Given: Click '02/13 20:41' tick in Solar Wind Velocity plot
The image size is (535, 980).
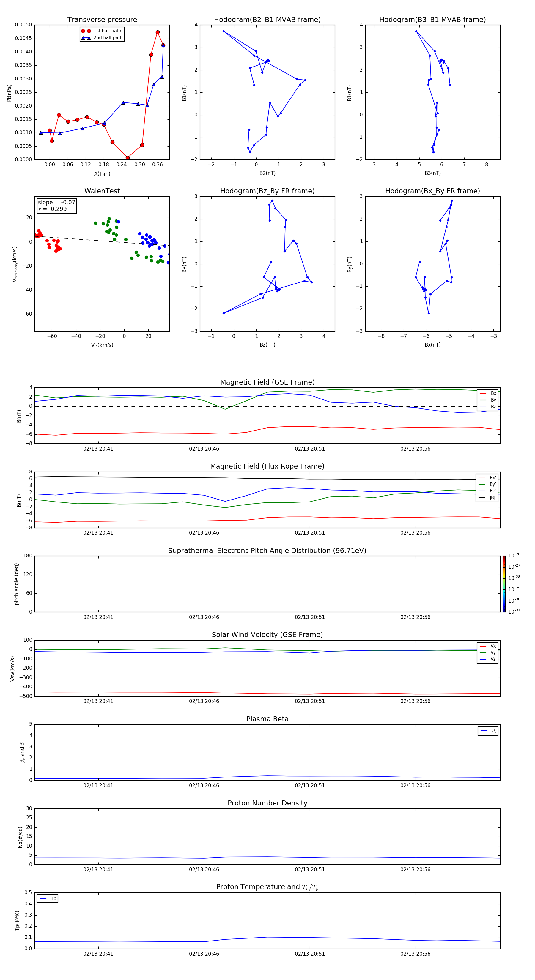Looking at the screenshot, I should click(x=98, y=701).
